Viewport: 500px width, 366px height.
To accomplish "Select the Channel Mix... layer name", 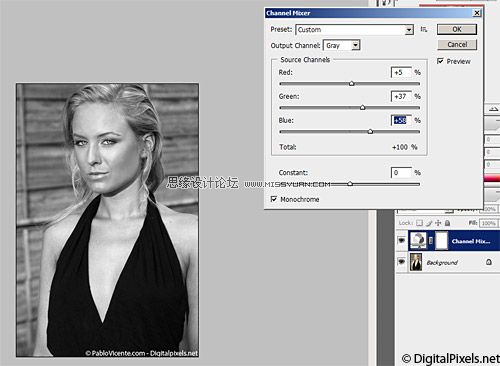I will (x=471, y=241).
